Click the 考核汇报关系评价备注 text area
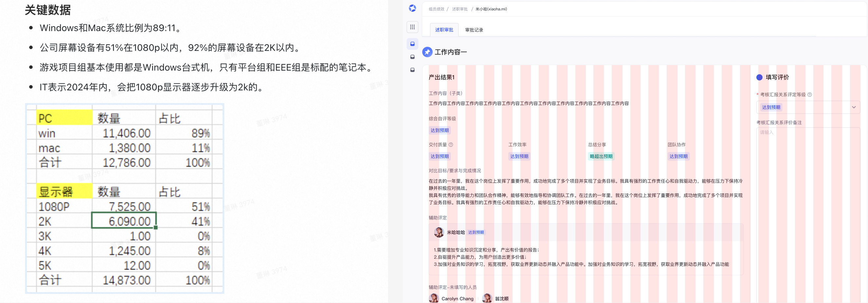The height and width of the screenshot is (303, 868). pyautogui.click(x=808, y=216)
